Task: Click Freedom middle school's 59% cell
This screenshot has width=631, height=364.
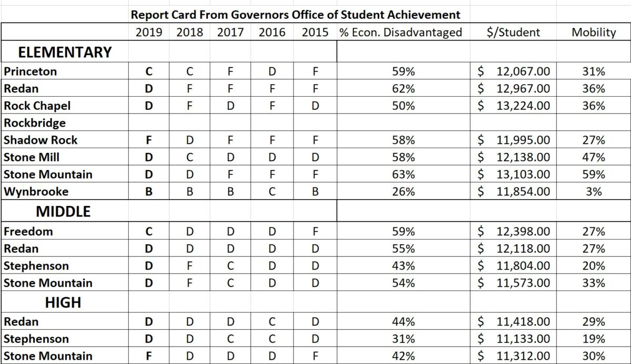Action: (403, 231)
